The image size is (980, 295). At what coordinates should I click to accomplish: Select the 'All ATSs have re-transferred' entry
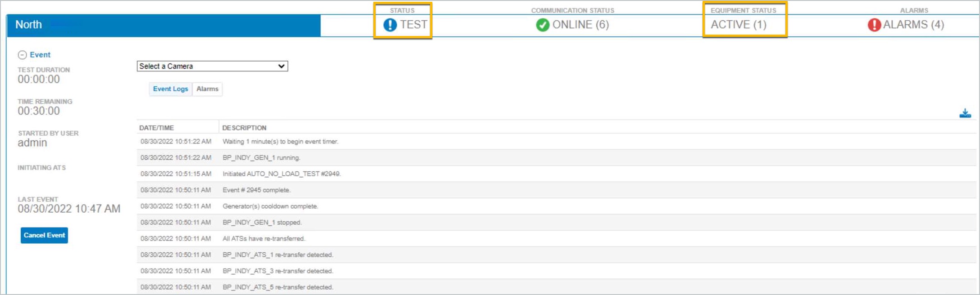click(557, 238)
